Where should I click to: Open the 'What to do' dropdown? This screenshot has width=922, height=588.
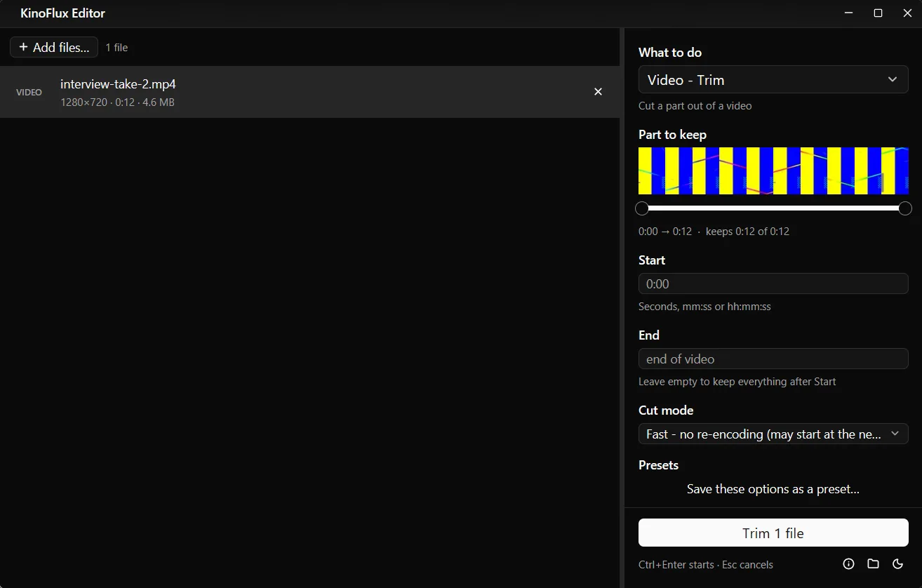pyautogui.click(x=773, y=80)
